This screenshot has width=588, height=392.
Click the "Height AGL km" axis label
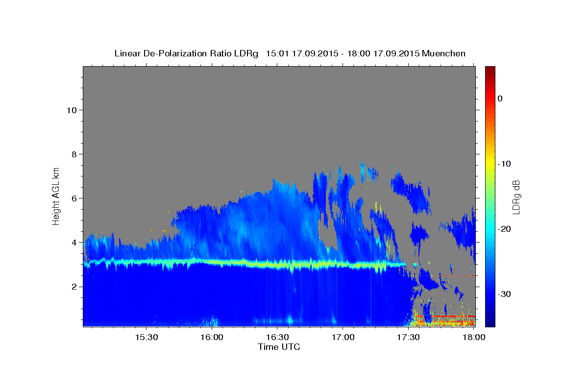tap(56, 196)
